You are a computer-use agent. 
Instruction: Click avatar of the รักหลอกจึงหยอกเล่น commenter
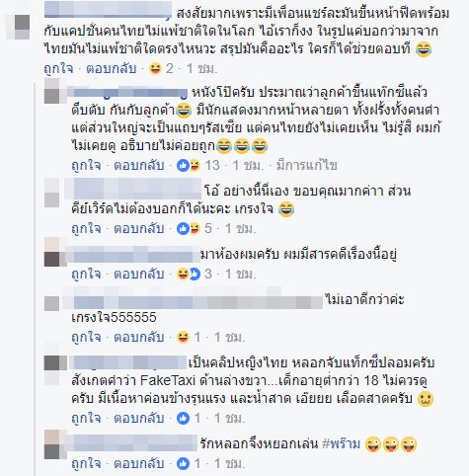click(51, 444)
